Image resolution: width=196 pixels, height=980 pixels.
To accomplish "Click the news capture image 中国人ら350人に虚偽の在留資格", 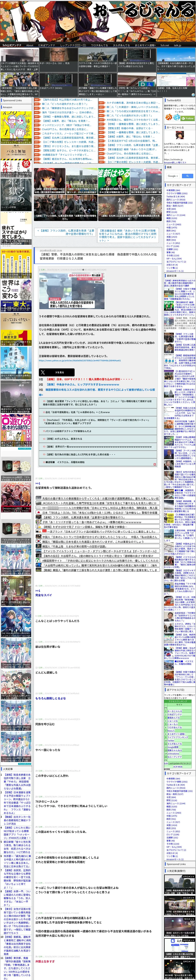I will click(x=71, y=291).
